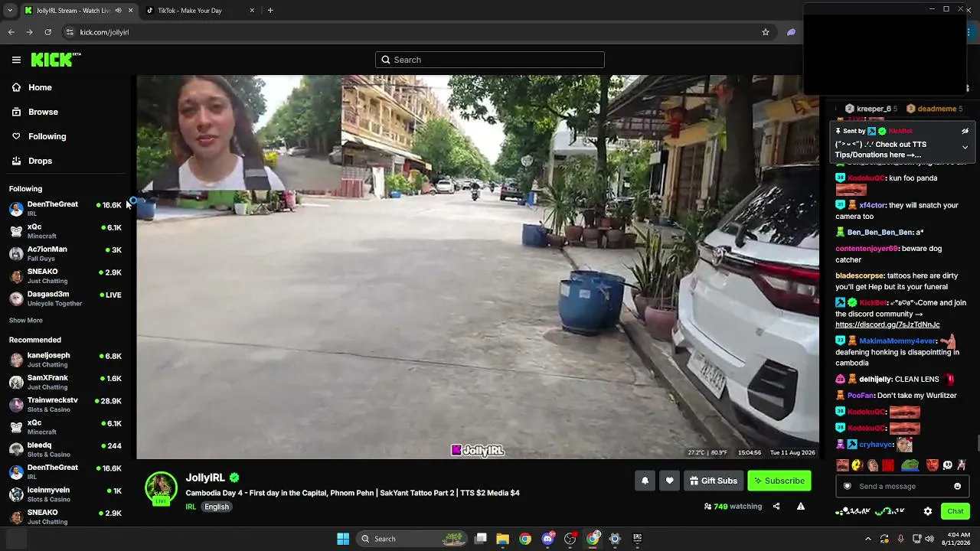This screenshot has width=980, height=551.
Task: Open Dasgasd3m's Unicycle Together stream
Action: coord(65,298)
